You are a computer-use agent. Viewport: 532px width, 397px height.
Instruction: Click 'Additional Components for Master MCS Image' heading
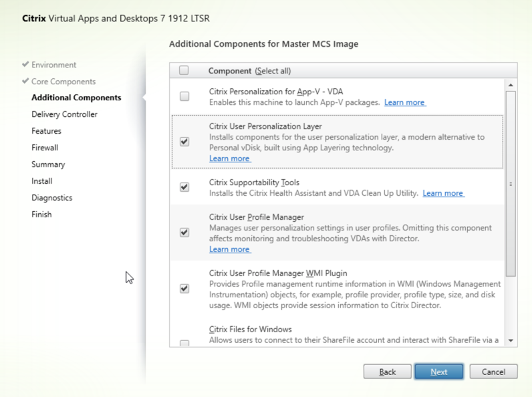(263, 43)
